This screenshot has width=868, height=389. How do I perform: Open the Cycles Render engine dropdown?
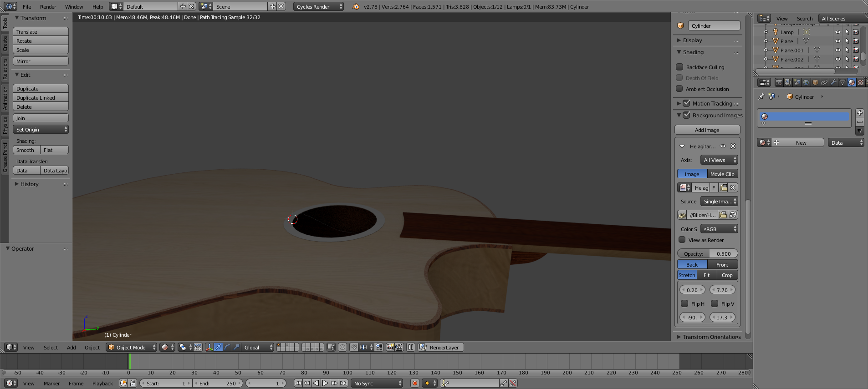coord(318,6)
